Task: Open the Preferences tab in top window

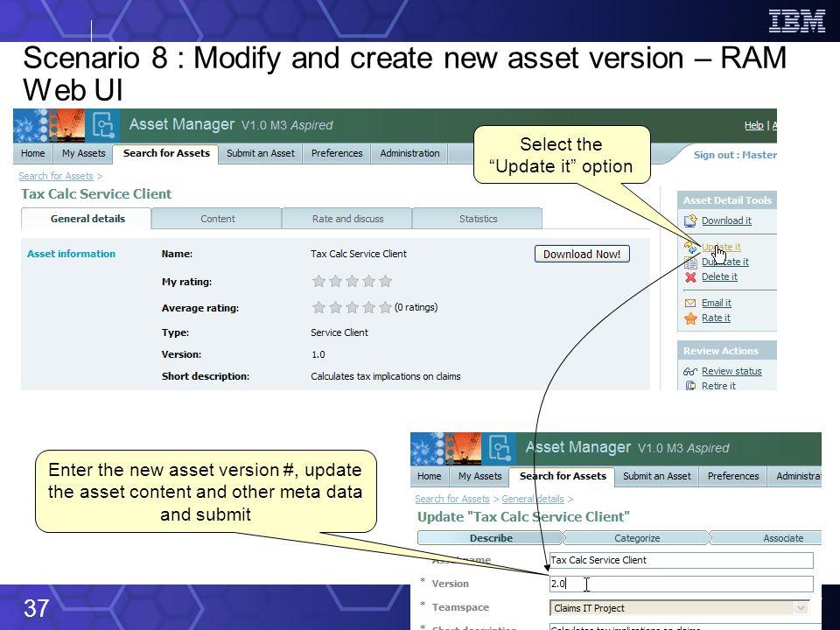Action: coord(337,154)
